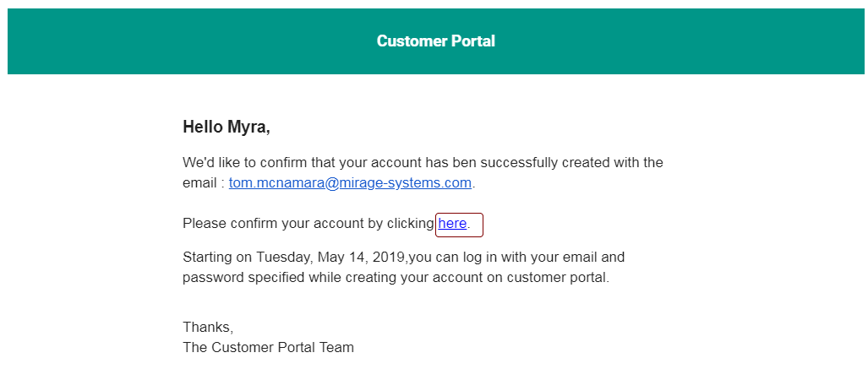The height and width of the screenshot is (369, 868).
Task: Click the "email :" label before the address
Action: [203, 183]
